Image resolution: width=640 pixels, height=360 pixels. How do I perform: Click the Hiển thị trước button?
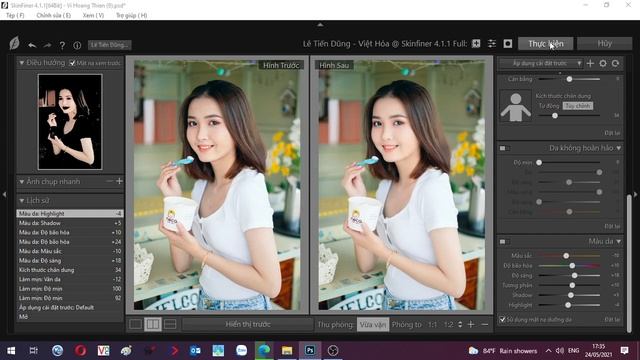tap(248, 324)
